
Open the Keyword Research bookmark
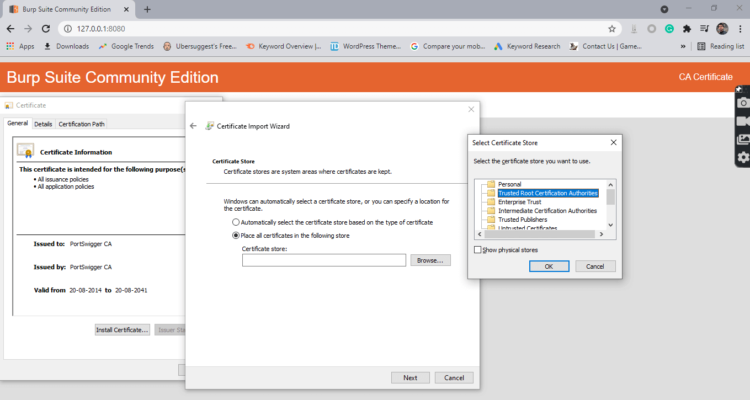click(528, 46)
